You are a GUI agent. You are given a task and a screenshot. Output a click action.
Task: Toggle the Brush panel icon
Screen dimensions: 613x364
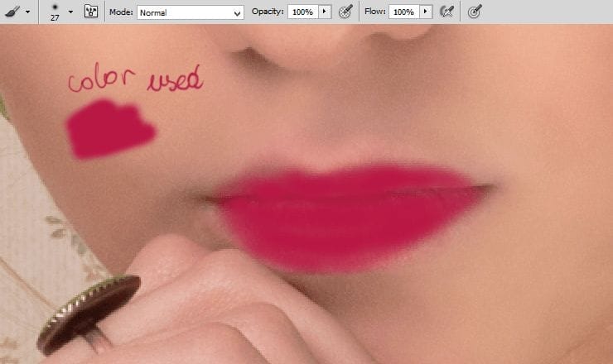pos(91,12)
